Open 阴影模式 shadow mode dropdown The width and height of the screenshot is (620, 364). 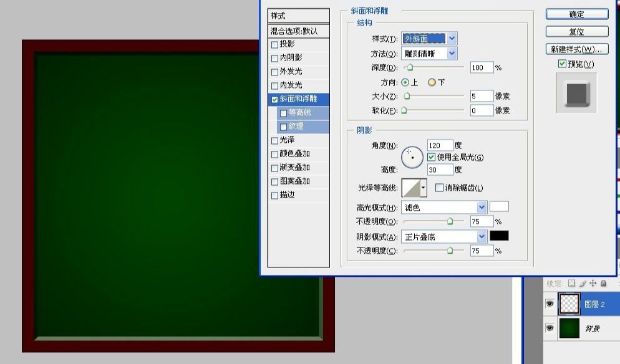click(443, 236)
